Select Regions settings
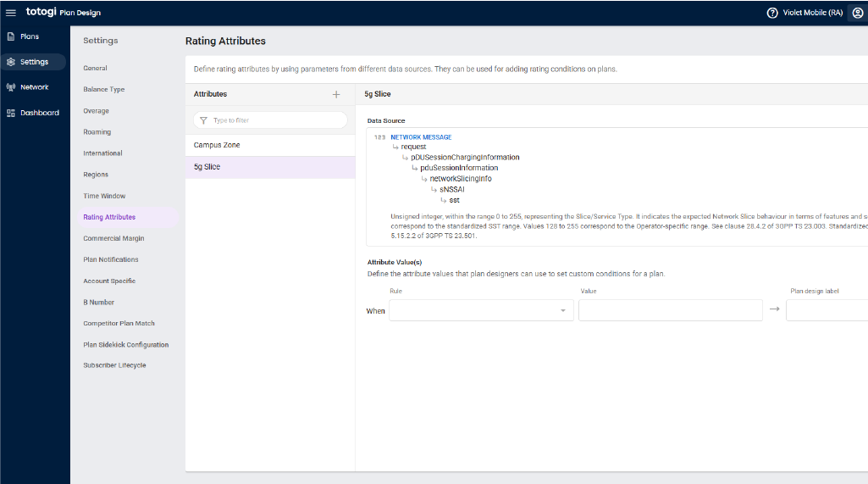868x484 pixels. point(96,175)
